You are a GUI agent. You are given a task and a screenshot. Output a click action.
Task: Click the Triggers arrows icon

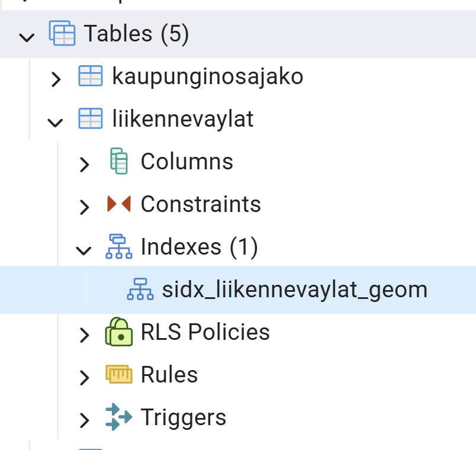[x=118, y=417]
